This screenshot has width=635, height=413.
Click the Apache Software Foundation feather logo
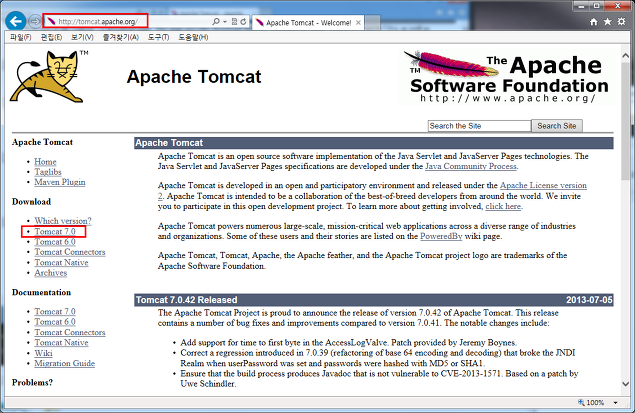(506, 77)
